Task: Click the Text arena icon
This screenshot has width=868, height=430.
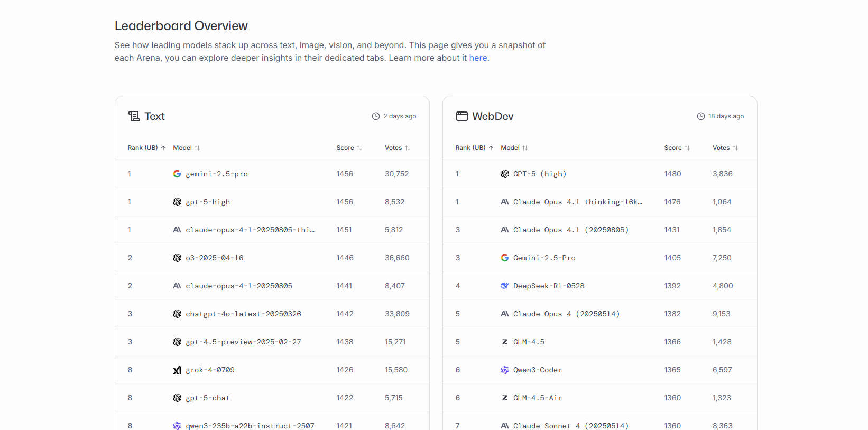Action: pyautogui.click(x=134, y=116)
